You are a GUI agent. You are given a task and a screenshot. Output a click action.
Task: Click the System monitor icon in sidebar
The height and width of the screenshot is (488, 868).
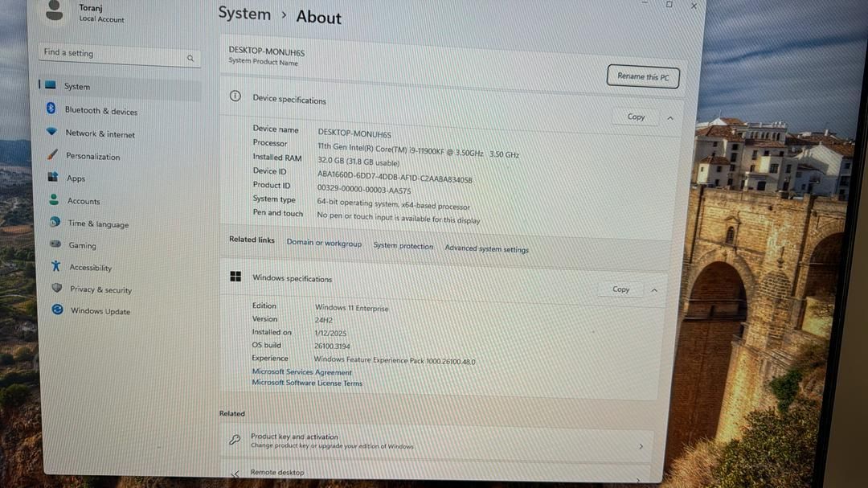tap(51, 84)
